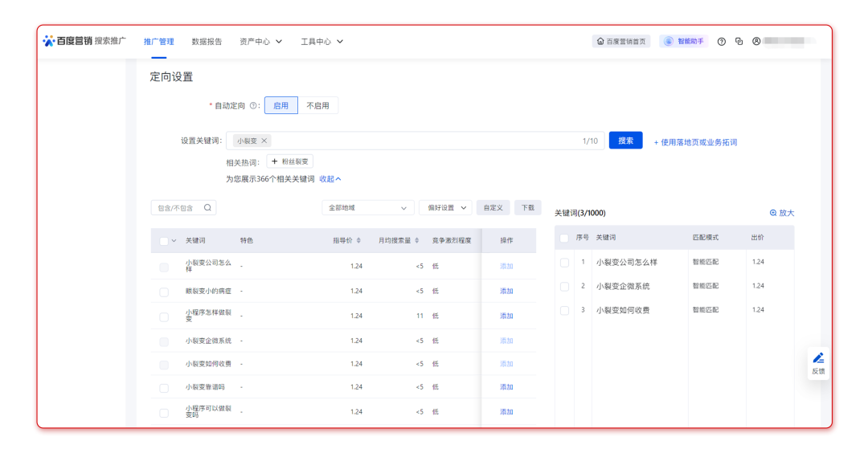Click the magnifier icon in 包含/不包含 filter
Viewport: 868px width, 453px height.
[207, 208]
